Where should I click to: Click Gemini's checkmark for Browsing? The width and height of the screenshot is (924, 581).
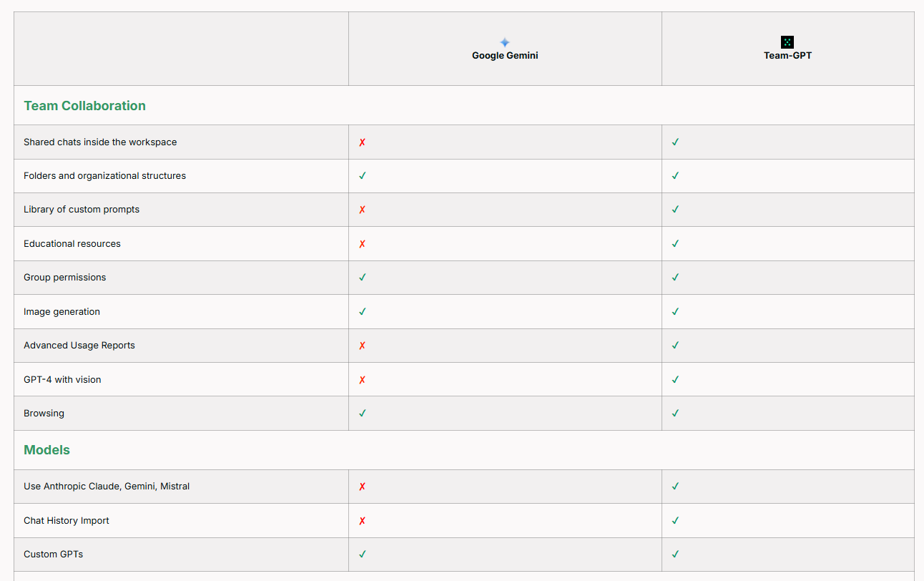[x=363, y=413]
